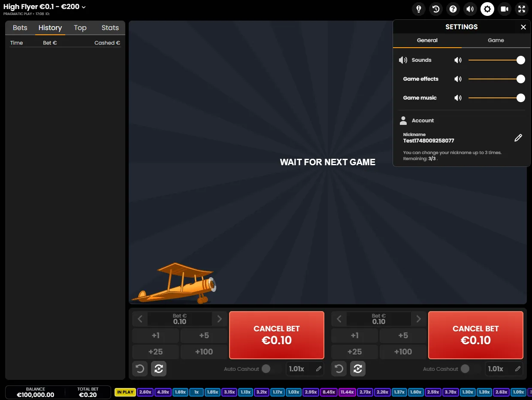
Task: Expand the High Flyer €0.1 - €200 dropdown
Action: click(45, 7)
